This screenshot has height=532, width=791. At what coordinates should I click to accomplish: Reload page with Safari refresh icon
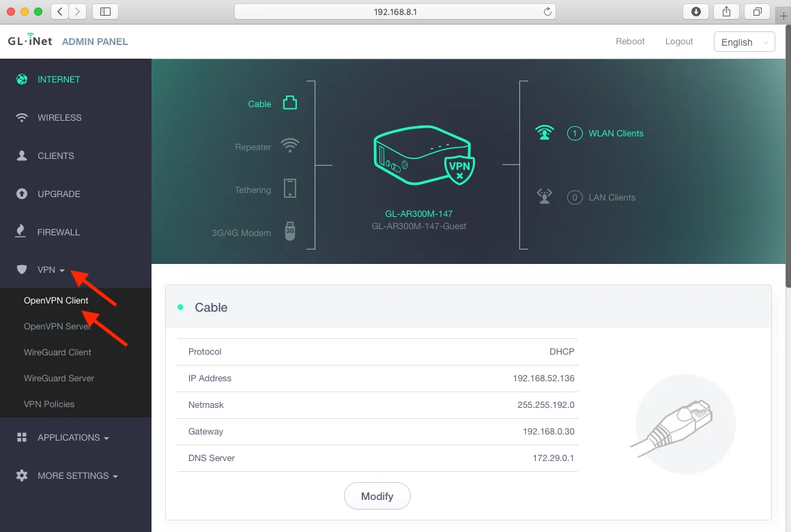point(547,12)
